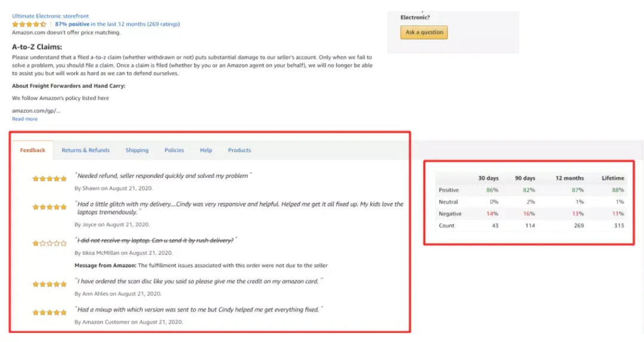Click the Ask a question button
Image resolution: width=644 pixels, height=342 pixels.
[x=424, y=32]
